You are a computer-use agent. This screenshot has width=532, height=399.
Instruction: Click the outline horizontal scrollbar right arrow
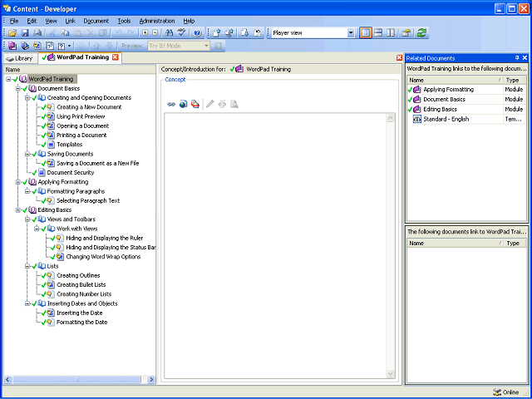pyautogui.click(x=151, y=379)
